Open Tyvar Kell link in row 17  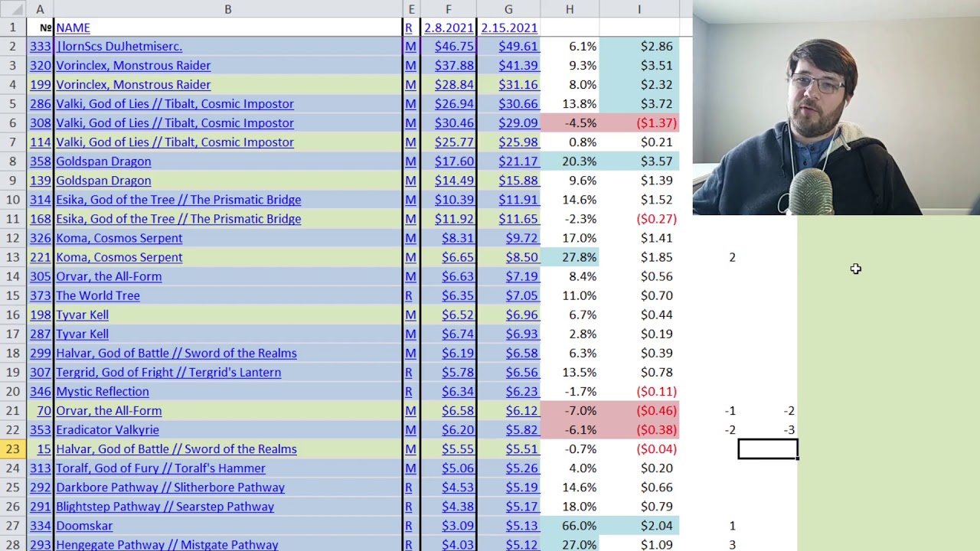tap(82, 334)
